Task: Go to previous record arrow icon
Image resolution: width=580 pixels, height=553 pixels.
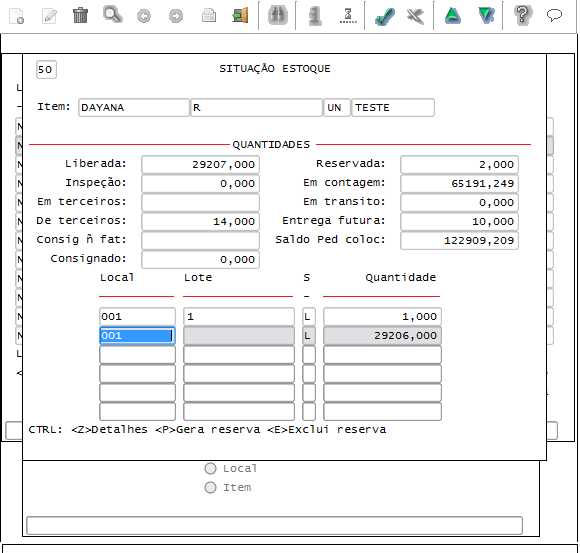Action: tap(144, 16)
